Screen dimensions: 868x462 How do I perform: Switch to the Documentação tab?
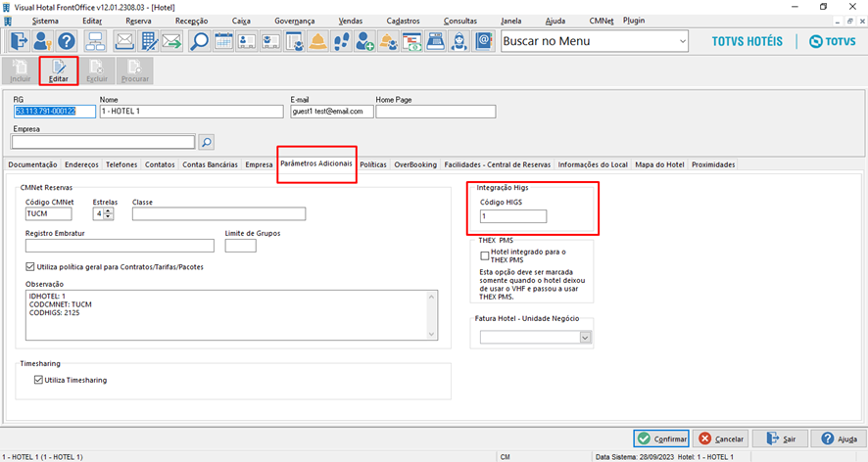32,164
